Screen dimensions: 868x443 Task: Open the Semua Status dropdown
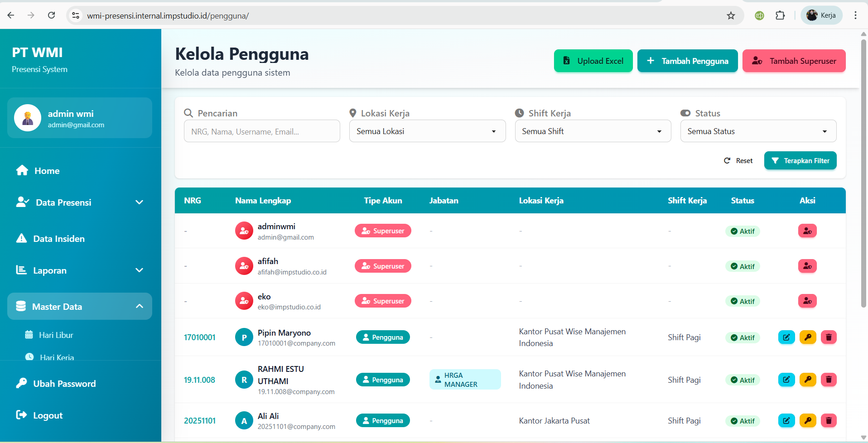758,131
